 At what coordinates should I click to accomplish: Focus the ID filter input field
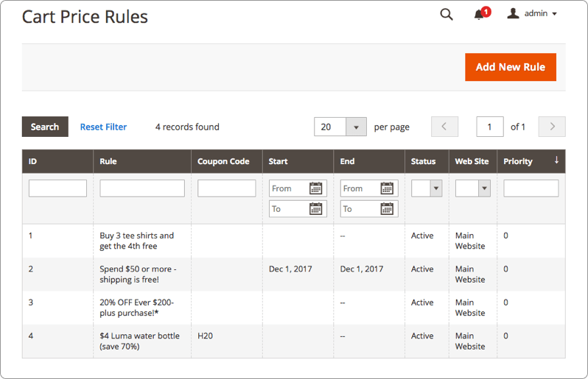[x=57, y=188]
